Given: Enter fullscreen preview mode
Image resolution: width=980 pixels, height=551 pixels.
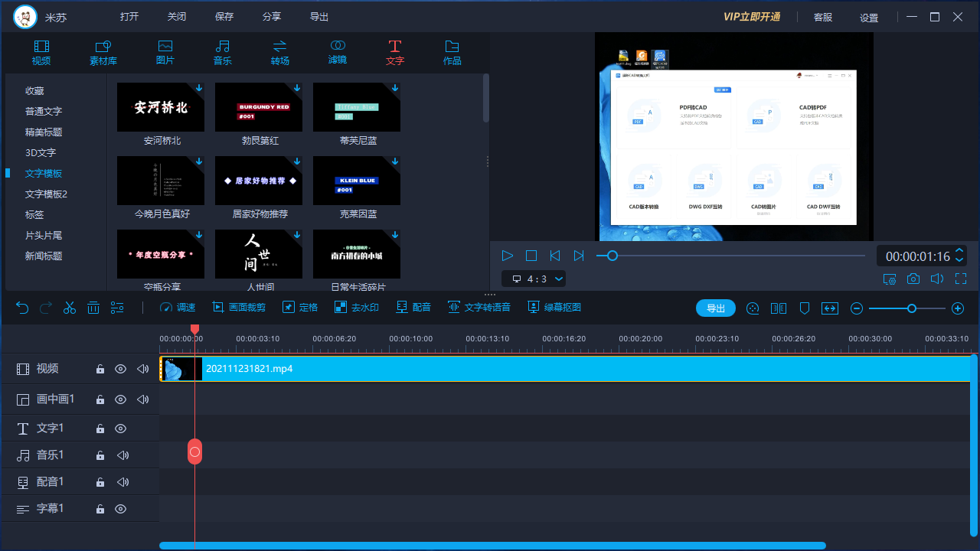Looking at the screenshot, I should pos(961,279).
